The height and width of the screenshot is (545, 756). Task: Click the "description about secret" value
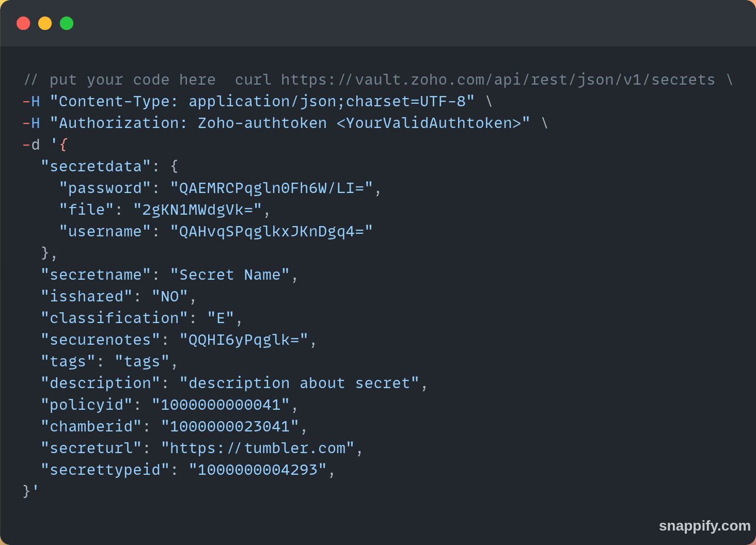tap(300, 383)
